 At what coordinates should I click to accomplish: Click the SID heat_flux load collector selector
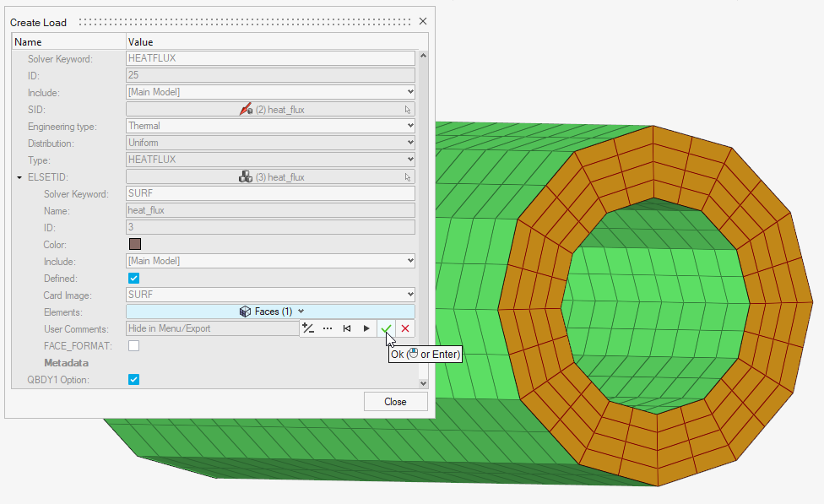270,110
